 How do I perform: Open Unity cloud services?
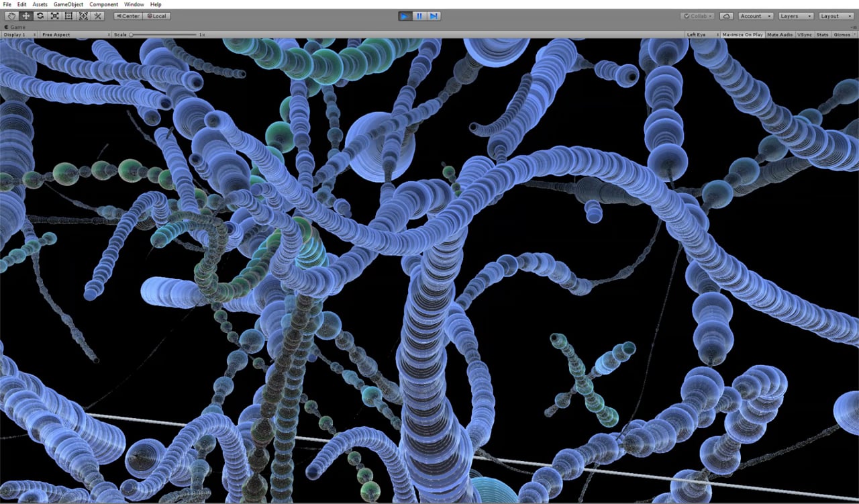726,16
